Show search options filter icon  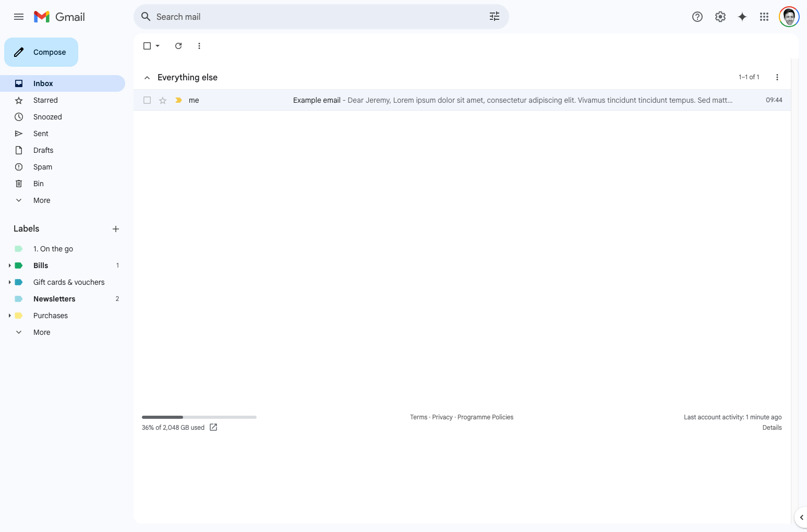pos(495,17)
